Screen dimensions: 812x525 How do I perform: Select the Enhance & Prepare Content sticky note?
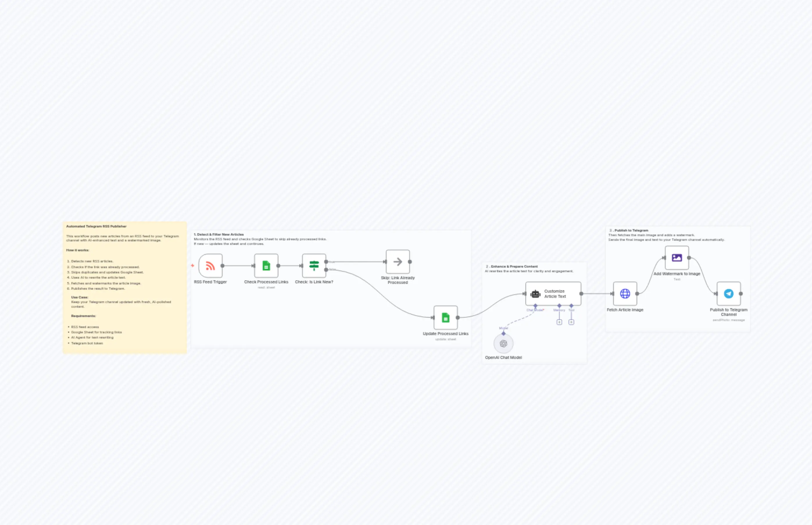coord(511,266)
